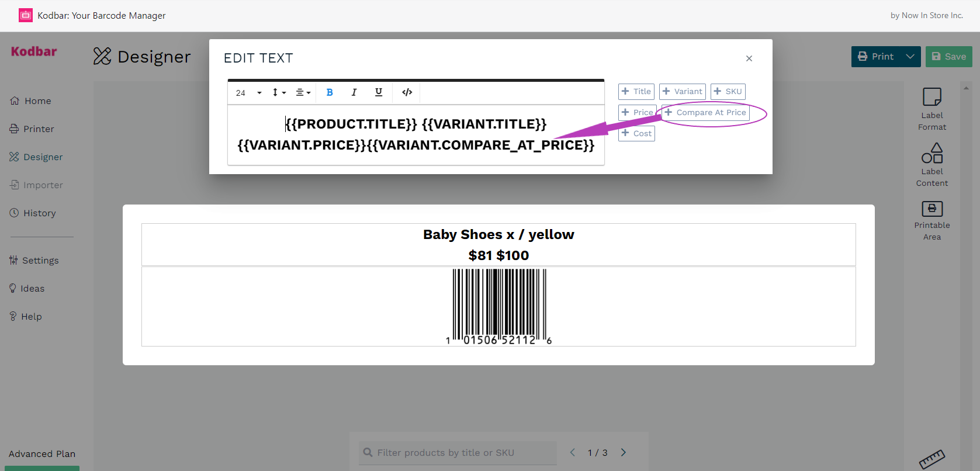Screen dimensions: 980x471
Task: Open the Printable Area panel
Action: point(932,220)
